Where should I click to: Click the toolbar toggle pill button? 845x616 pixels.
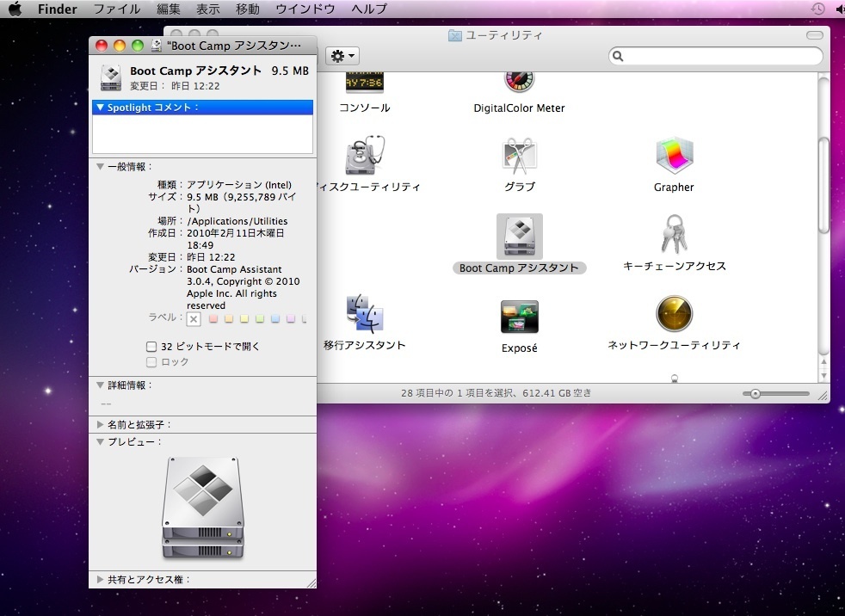[814, 35]
